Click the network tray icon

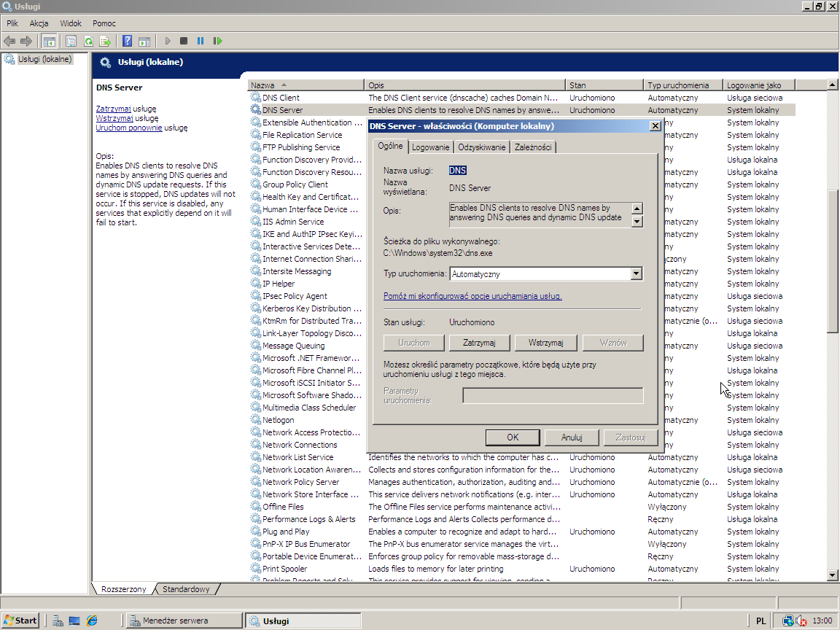click(788, 621)
